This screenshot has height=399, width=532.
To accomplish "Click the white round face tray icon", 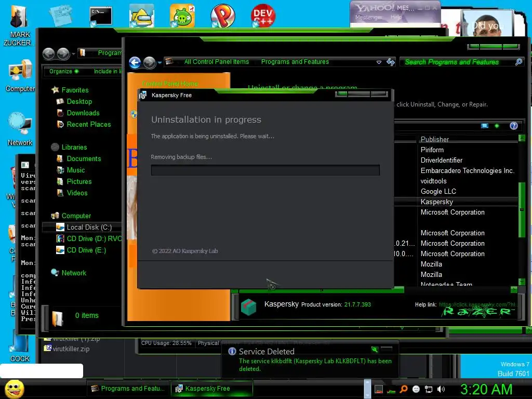I will pos(416,389).
